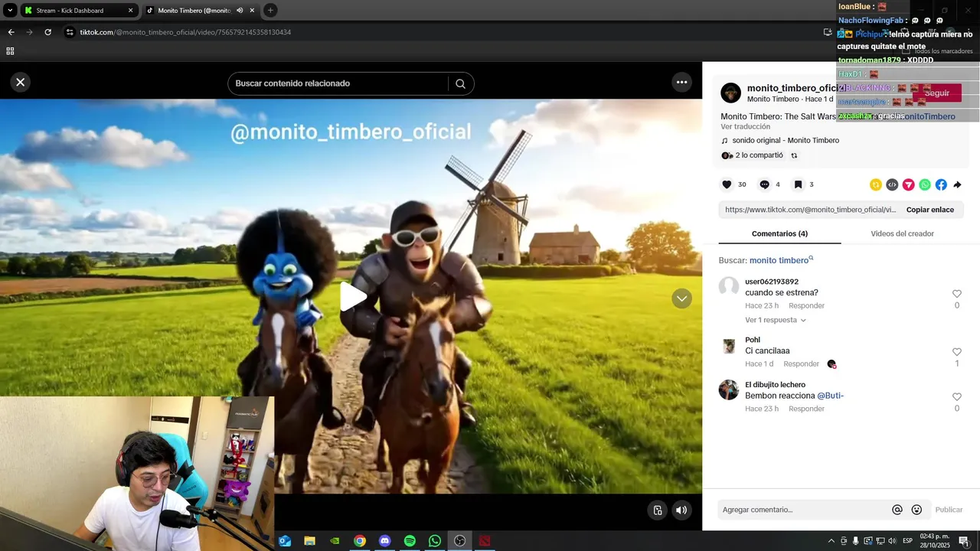This screenshot has height=551, width=980.
Task: Open Discord from the taskbar
Action: point(384,541)
